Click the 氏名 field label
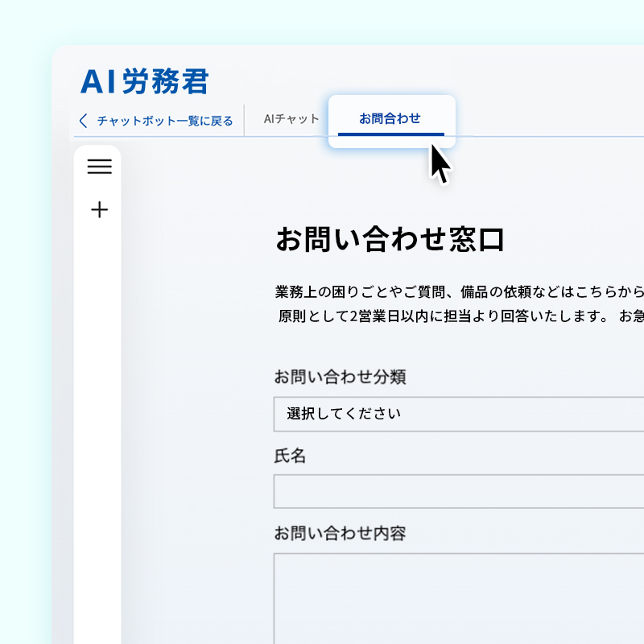 (x=291, y=456)
